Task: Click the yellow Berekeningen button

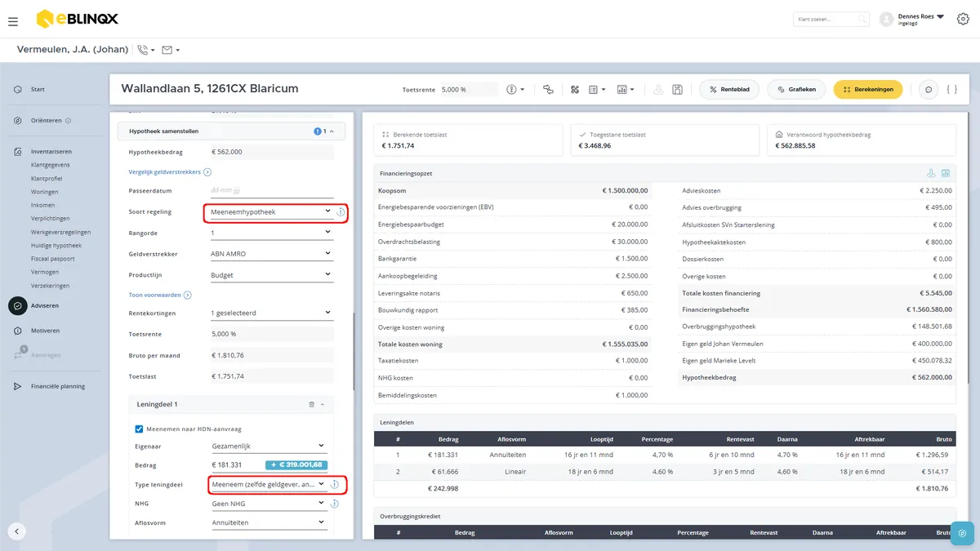Action: tap(868, 89)
